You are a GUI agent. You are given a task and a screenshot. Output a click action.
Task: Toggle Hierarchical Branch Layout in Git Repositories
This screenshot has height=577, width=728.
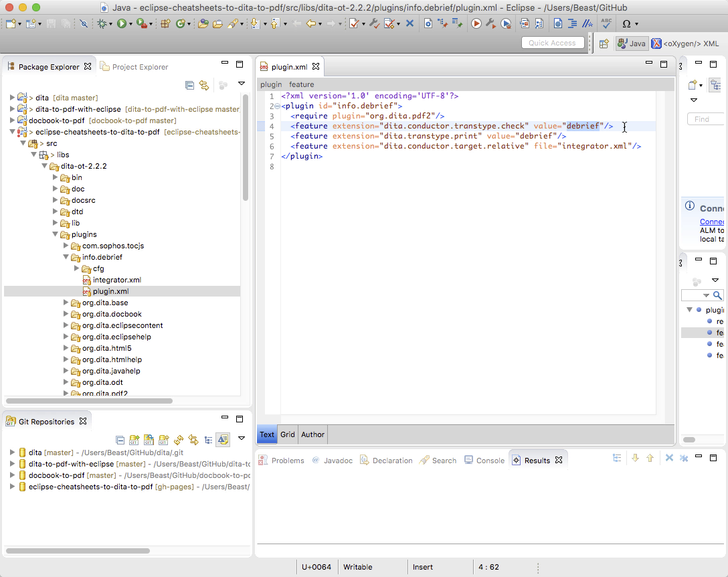click(209, 440)
